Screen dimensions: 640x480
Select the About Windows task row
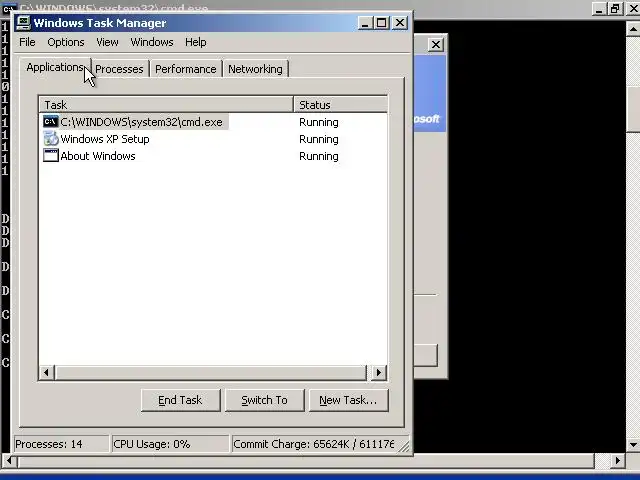tap(213, 156)
